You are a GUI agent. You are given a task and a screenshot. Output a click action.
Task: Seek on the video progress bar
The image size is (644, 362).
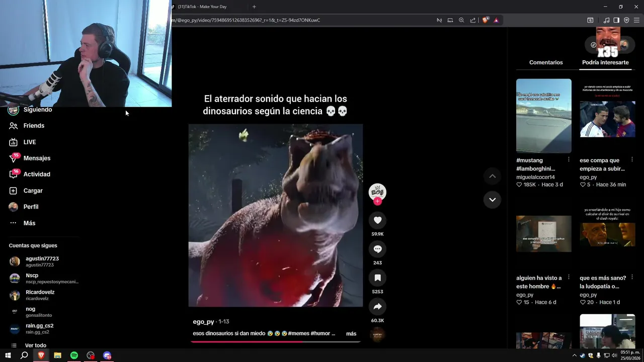point(275,341)
